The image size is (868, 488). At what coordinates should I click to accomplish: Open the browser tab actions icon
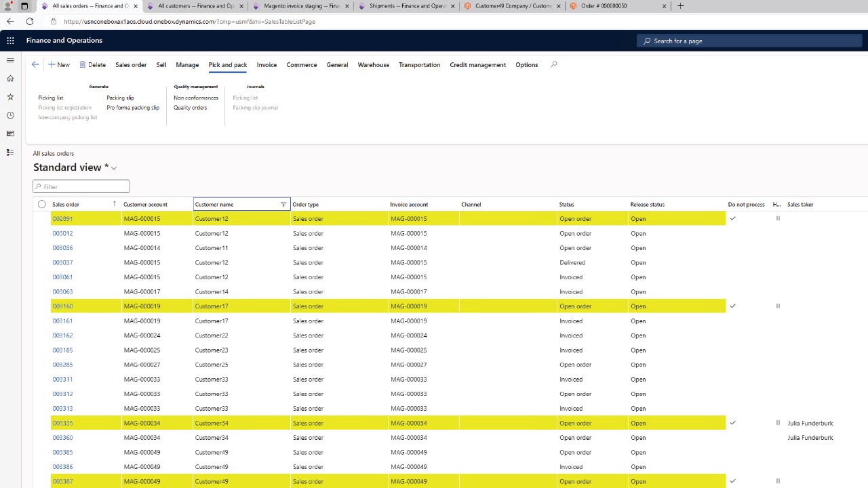[x=24, y=6]
